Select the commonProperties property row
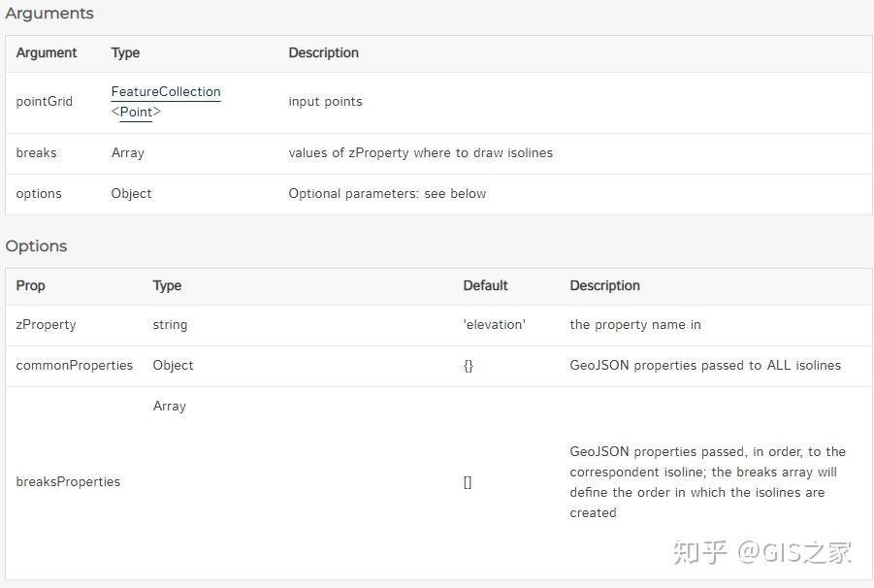The height and width of the screenshot is (588, 874). (x=74, y=365)
